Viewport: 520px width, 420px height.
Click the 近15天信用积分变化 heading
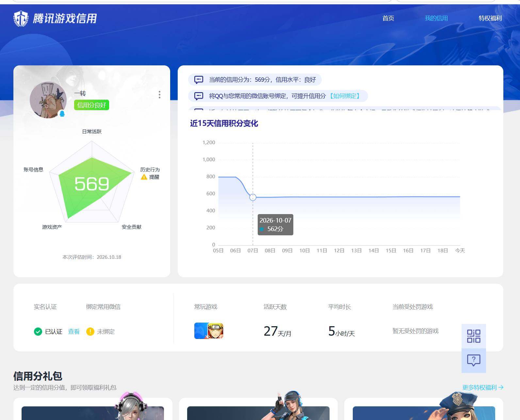[224, 123]
